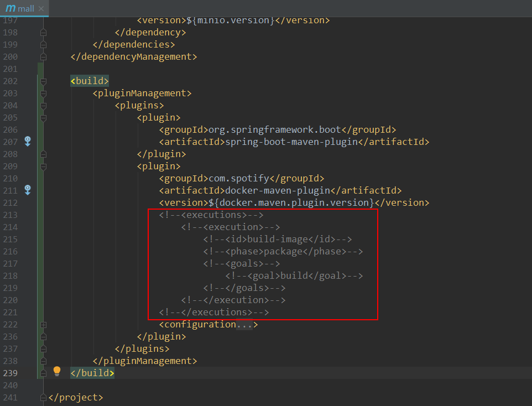
Task: Click org.springframework.boot groupId text
Action: [x=274, y=129]
